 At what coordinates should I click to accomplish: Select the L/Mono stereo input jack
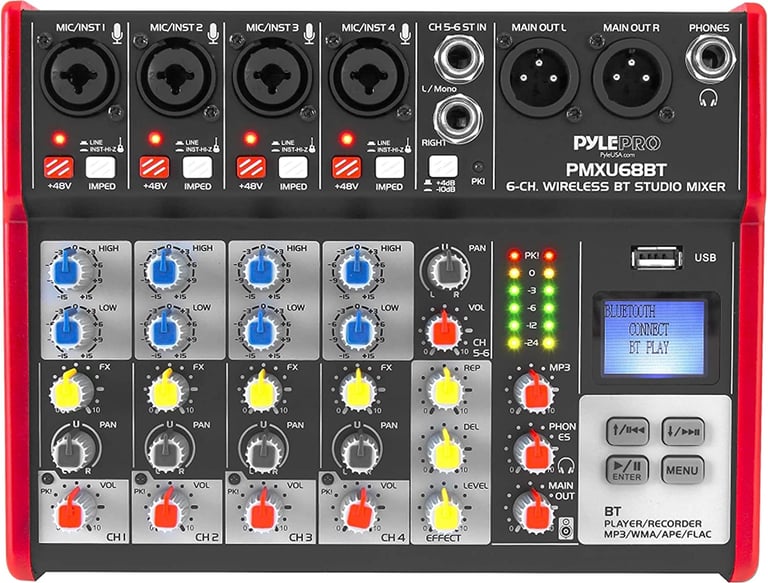click(x=459, y=59)
